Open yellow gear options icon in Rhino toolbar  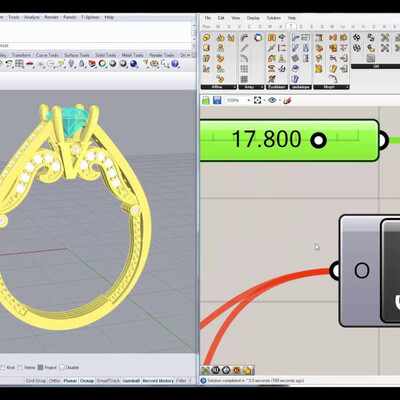[154, 63]
